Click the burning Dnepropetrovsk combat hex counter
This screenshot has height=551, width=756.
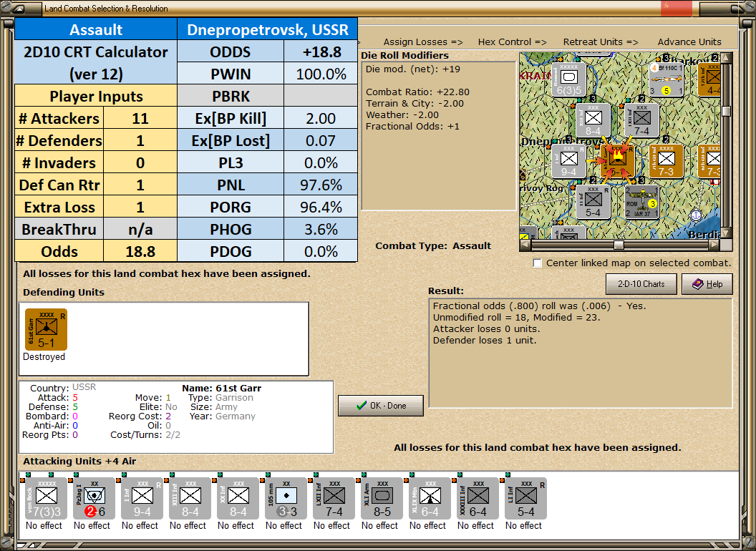(x=617, y=160)
